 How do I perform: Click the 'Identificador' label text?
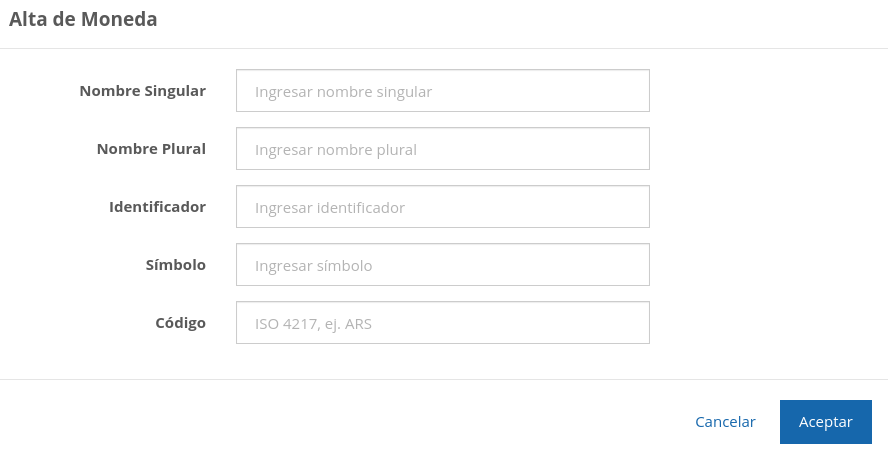pyautogui.click(x=157, y=207)
